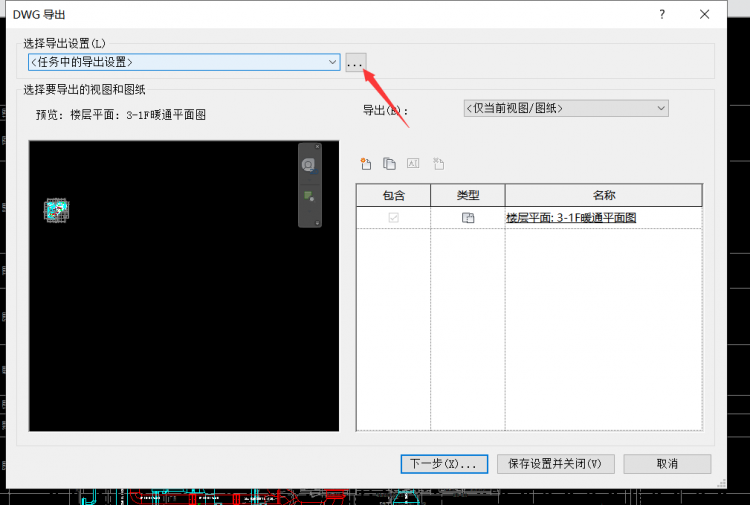The height and width of the screenshot is (505, 750).
Task: Close the DWG 导出 dialog
Action: pos(705,14)
